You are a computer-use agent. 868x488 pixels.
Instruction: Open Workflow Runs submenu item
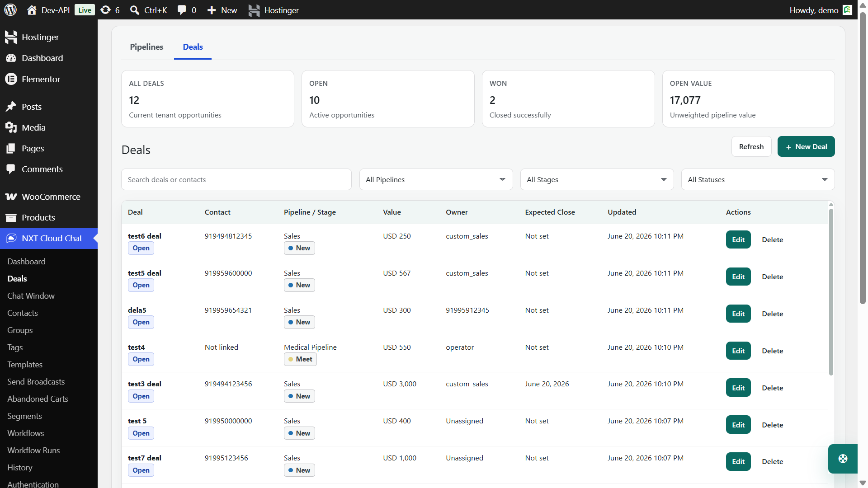(33, 450)
